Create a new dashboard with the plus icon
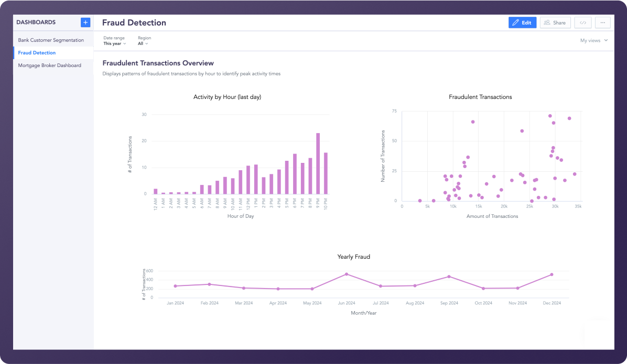The width and height of the screenshot is (627, 364). (85, 22)
